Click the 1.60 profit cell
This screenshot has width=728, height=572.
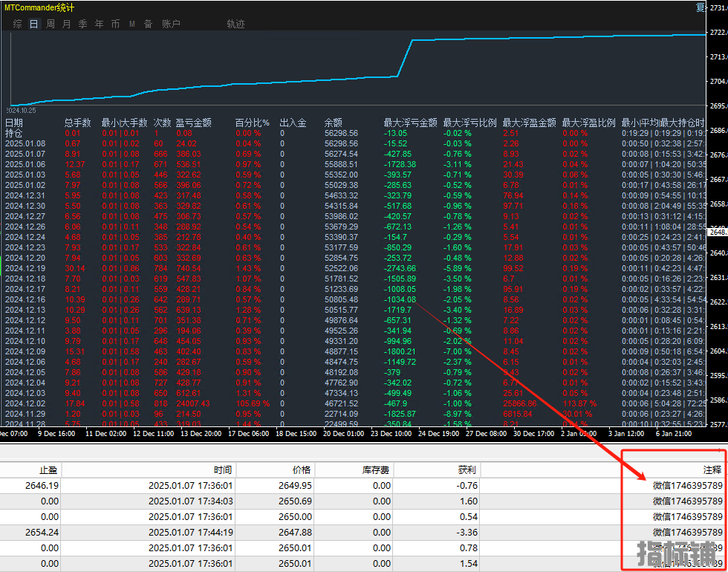pos(469,501)
